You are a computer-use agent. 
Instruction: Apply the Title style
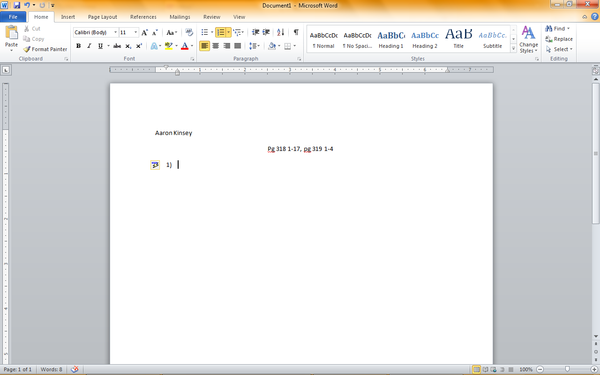(458, 39)
